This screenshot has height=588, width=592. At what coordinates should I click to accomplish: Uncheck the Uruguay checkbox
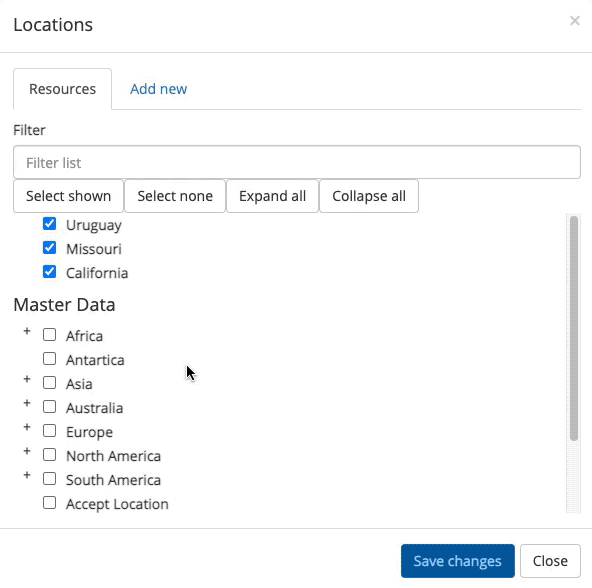click(49, 224)
